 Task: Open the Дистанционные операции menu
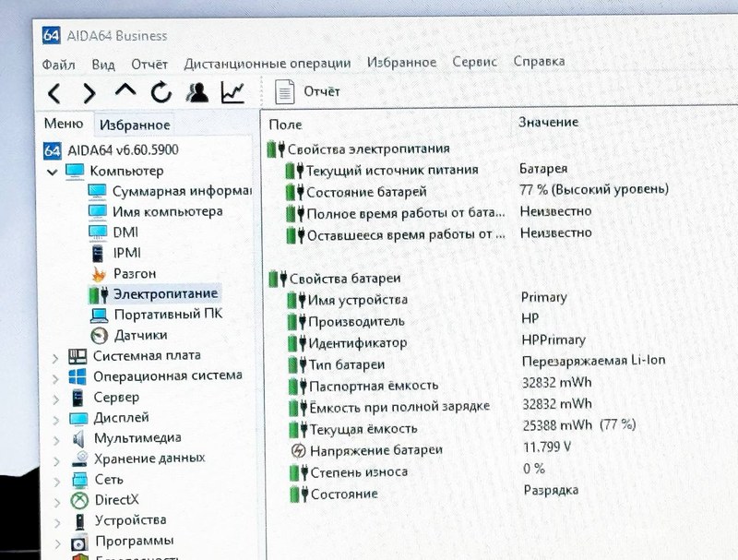(x=267, y=63)
